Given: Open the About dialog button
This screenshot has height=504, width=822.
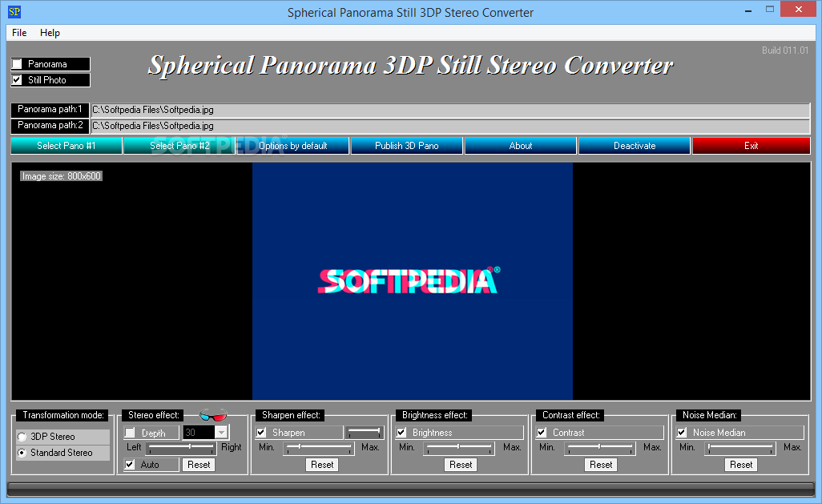Looking at the screenshot, I should (x=521, y=146).
